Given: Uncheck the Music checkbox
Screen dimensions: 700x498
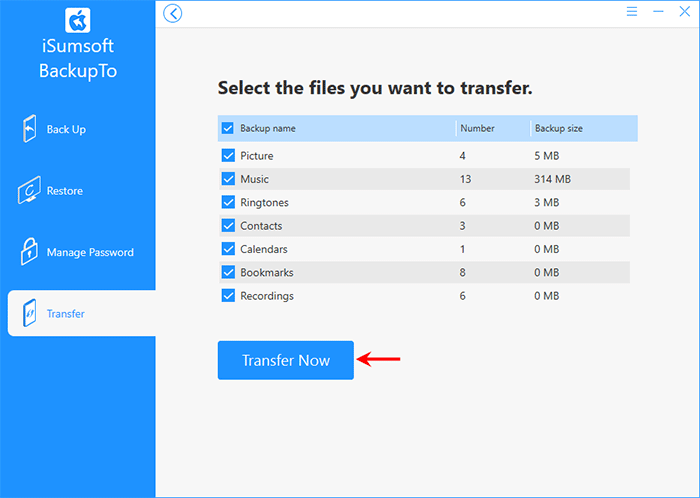Looking at the screenshot, I should click(228, 179).
